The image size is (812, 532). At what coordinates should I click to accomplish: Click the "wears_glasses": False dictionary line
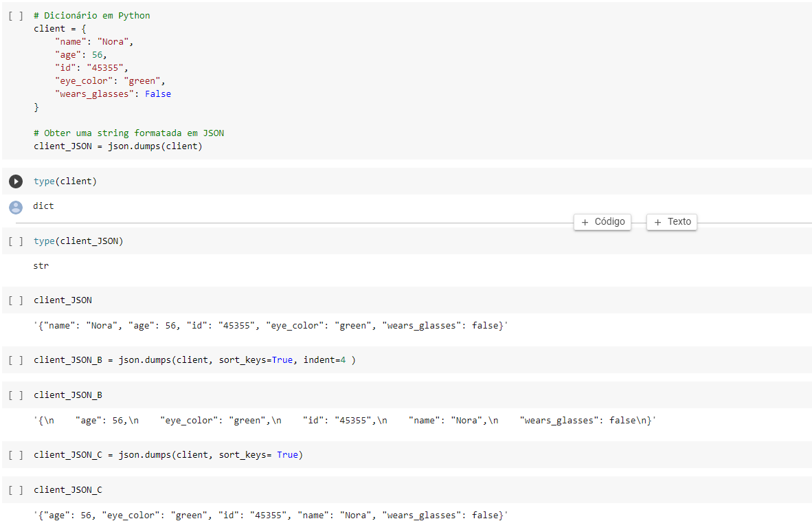pyautogui.click(x=113, y=94)
